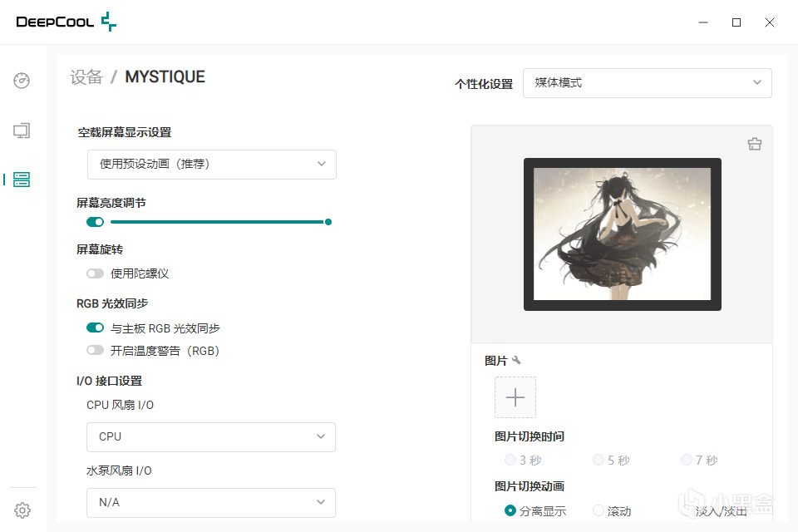
Task: Click the 设备 breadcrumb link
Action: tap(86, 76)
